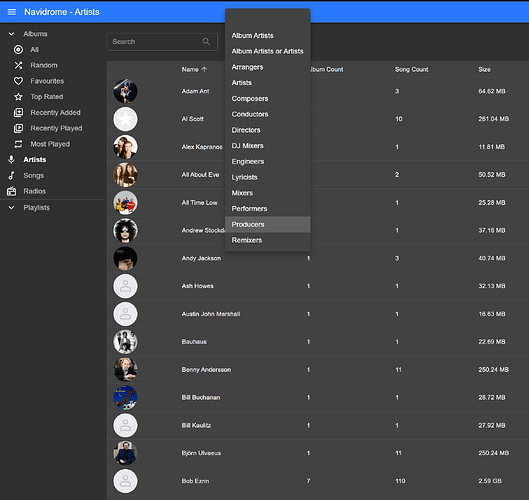Click Bob Ezrin placeholder avatar
Image resolution: width=529 pixels, height=500 pixels.
tap(125, 481)
